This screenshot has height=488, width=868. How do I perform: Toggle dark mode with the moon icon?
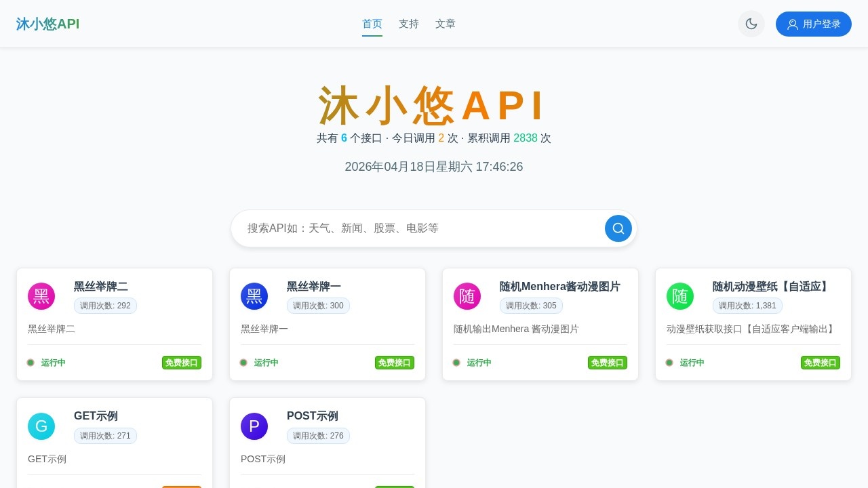pos(751,24)
